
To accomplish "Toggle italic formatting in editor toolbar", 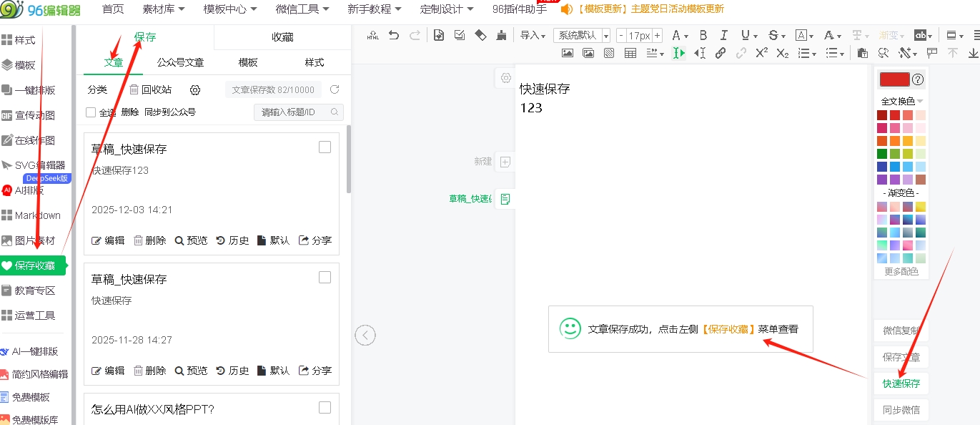I will (723, 35).
